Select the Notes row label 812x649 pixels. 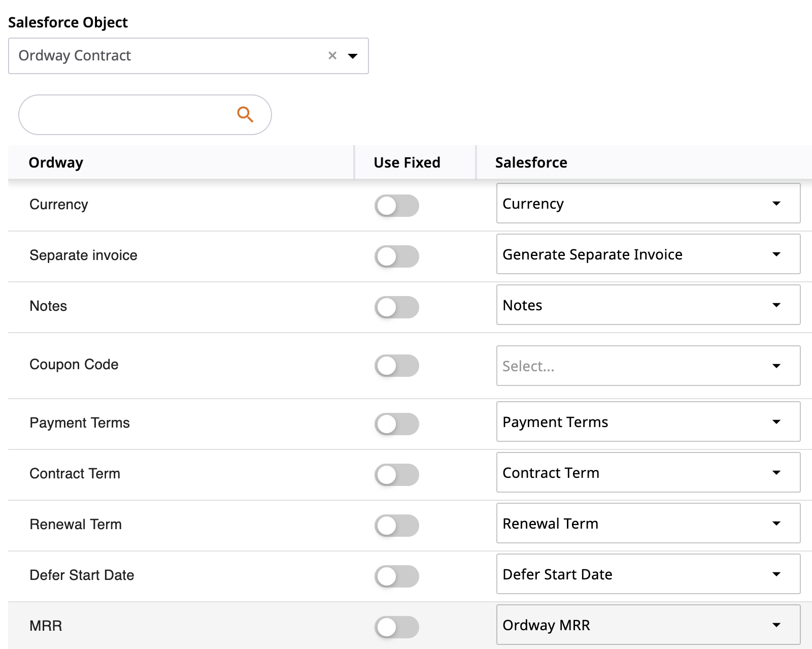point(48,306)
